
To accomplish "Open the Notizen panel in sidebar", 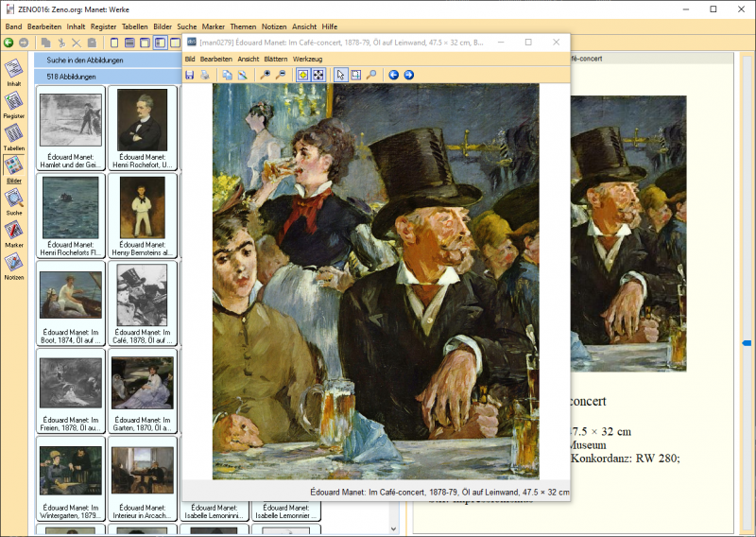I will tap(14, 267).
